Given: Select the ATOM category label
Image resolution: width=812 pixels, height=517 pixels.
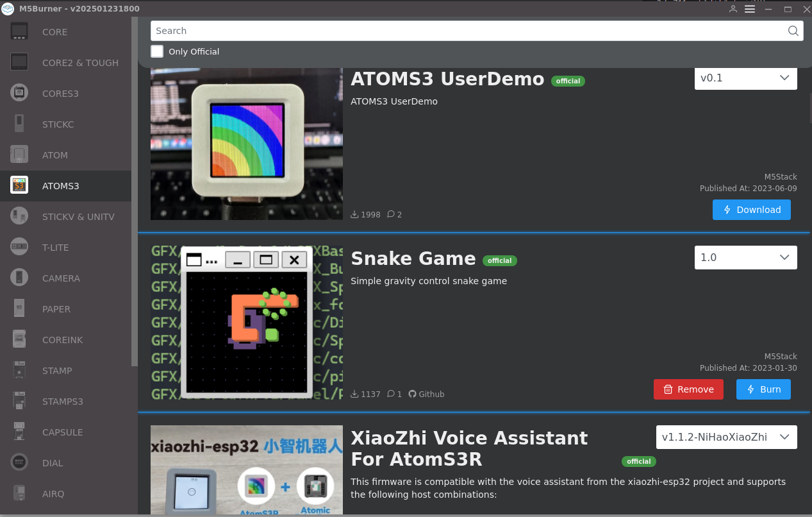Looking at the screenshot, I should pyautogui.click(x=55, y=155).
